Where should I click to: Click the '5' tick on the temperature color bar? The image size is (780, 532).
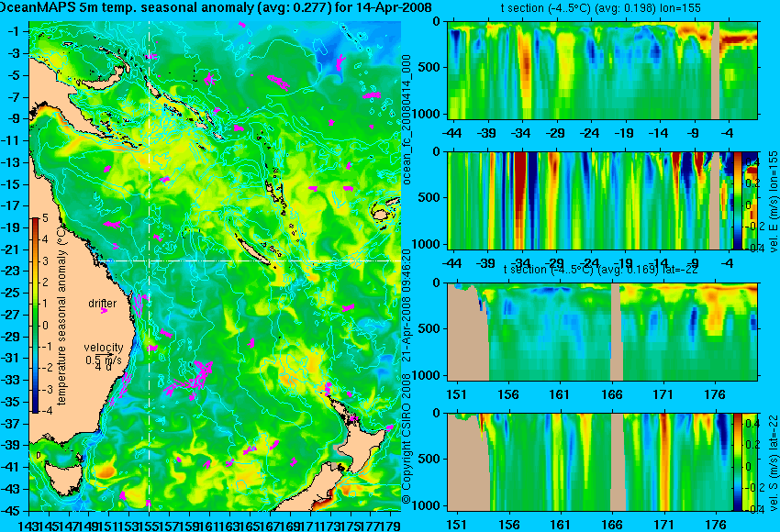pos(45,217)
